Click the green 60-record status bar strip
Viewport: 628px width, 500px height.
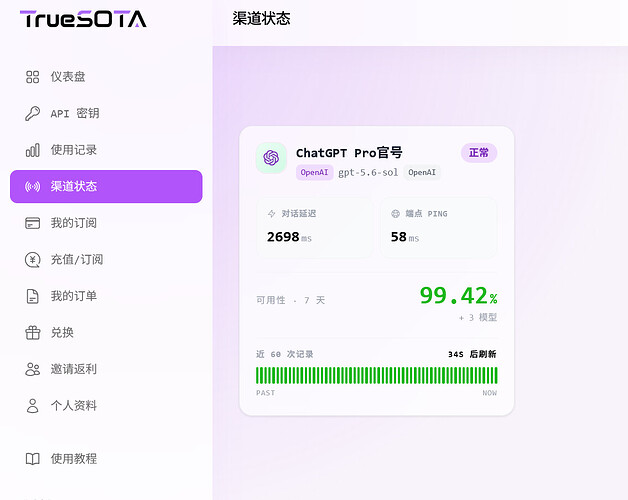click(x=376, y=376)
